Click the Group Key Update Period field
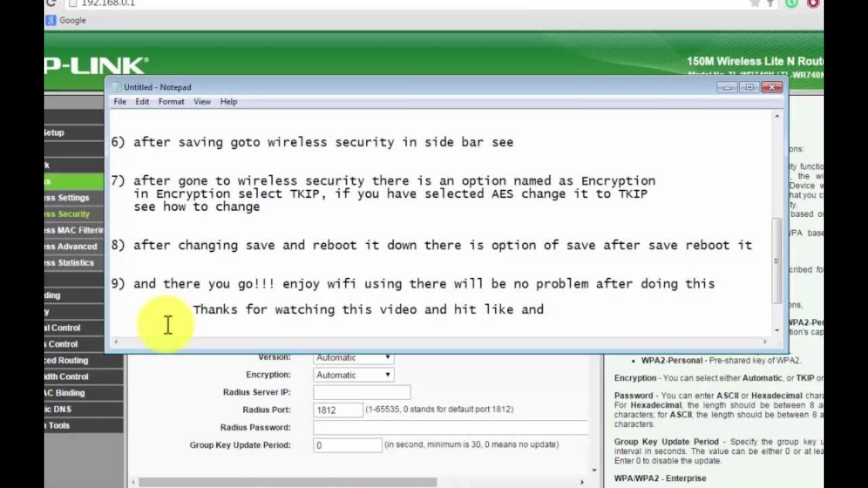This screenshot has width=868, height=488. (x=347, y=445)
